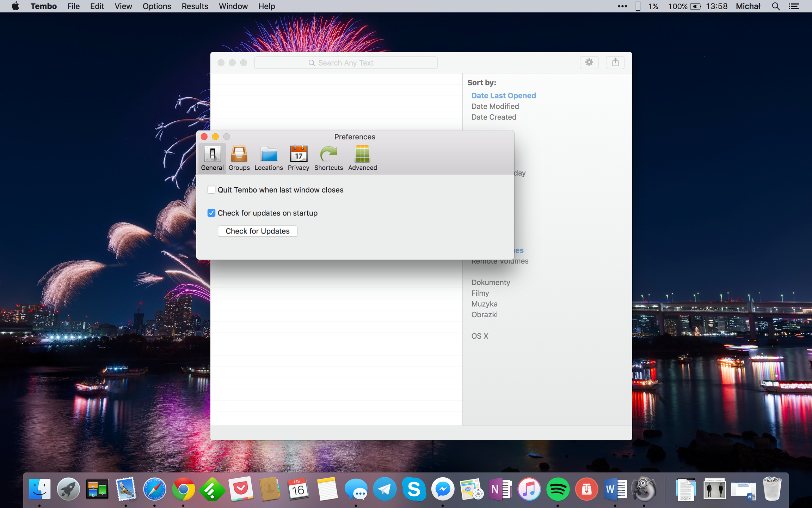Click the share button in toolbar
The image size is (812, 508).
tap(615, 62)
